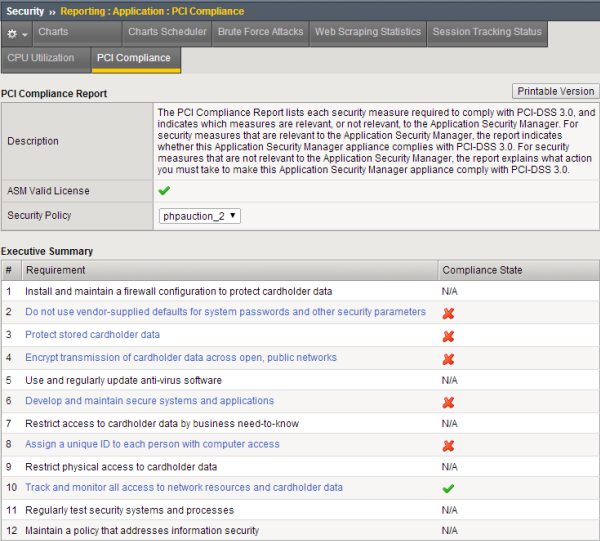Click red X status for requirement 2

point(449,313)
